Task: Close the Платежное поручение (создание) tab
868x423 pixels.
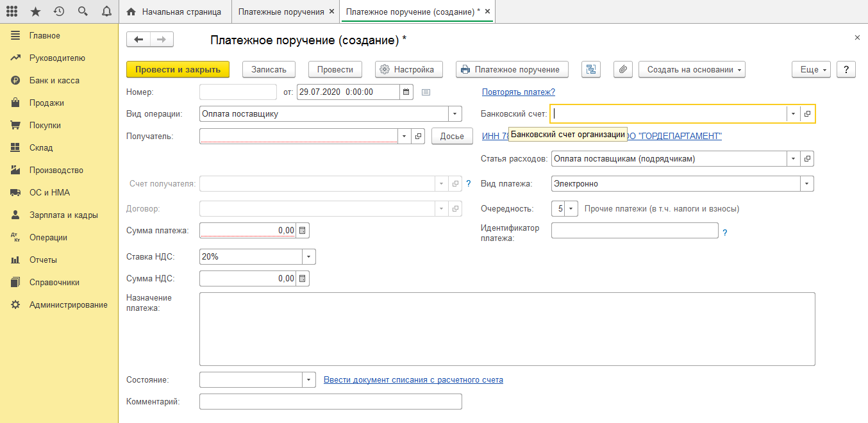Action: [x=487, y=12]
